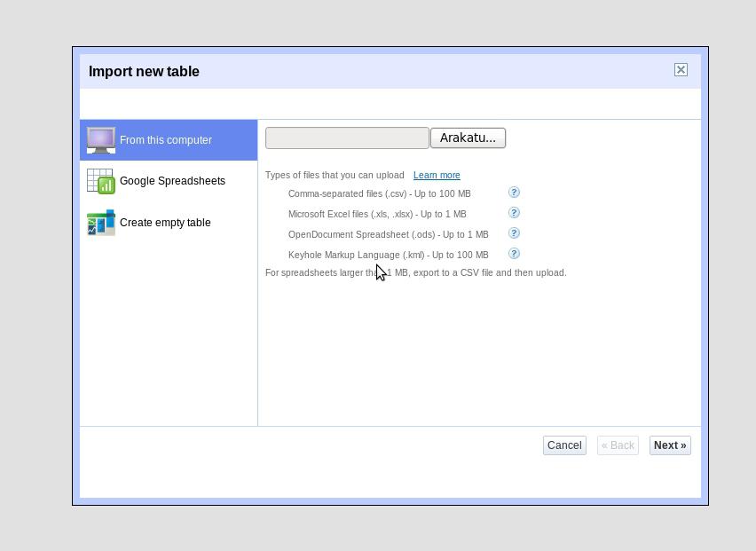Click the computer monitor icon in sidebar
Image resolution: width=756 pixels, height=551 pixels.
click(100, 140)
